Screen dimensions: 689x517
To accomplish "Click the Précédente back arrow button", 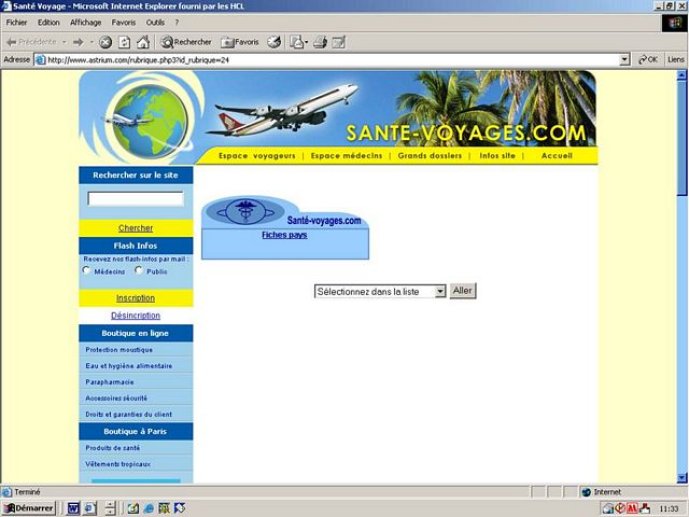I will coord(31,42).
